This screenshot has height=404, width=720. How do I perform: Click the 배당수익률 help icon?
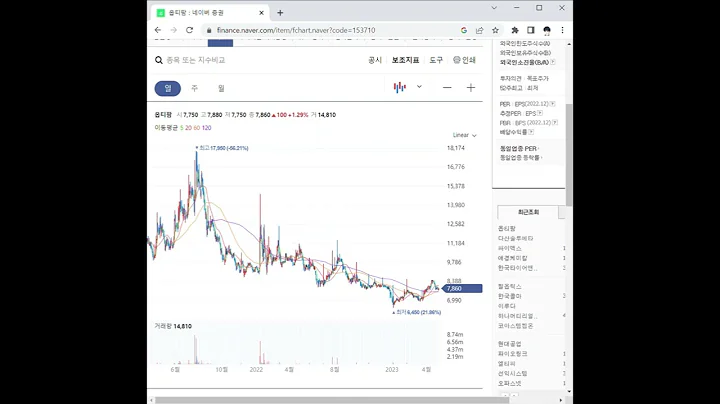click(x=531, y=132)
